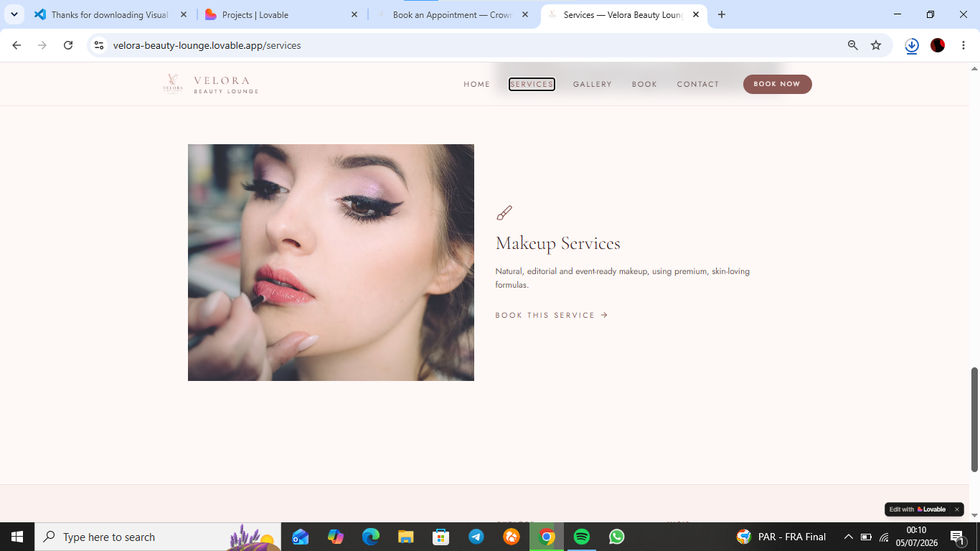This screenshot has width=980, height=551.
Task: Reload the page with the refresh icon
Action: [68, 45]
